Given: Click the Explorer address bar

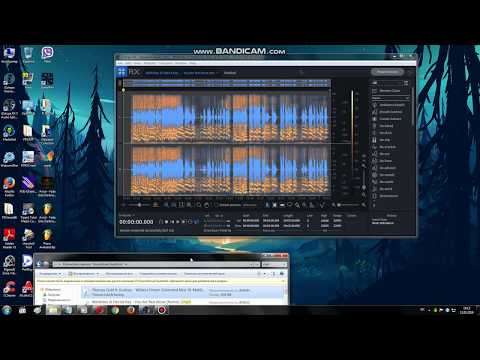Looking at the screenshot, I should [x=156, y=264].
